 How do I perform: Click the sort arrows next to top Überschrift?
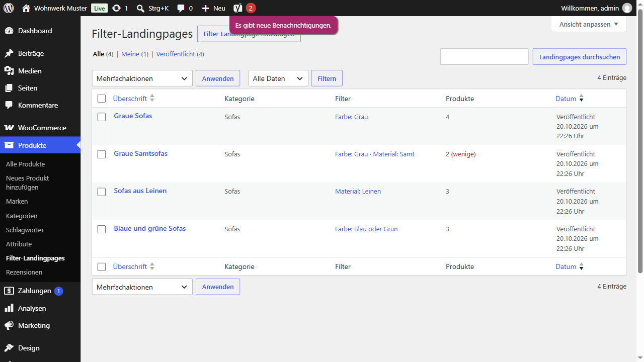pos(152,99)
